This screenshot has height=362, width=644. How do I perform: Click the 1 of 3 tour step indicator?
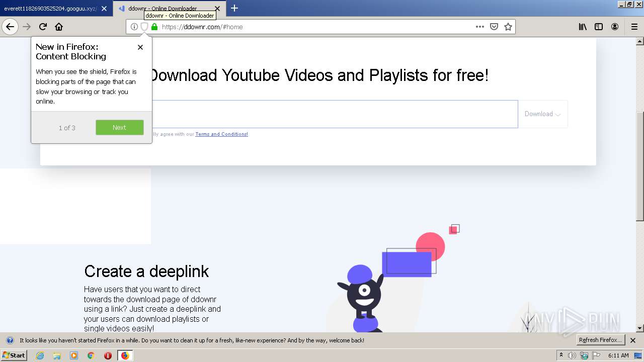point(67,128)
